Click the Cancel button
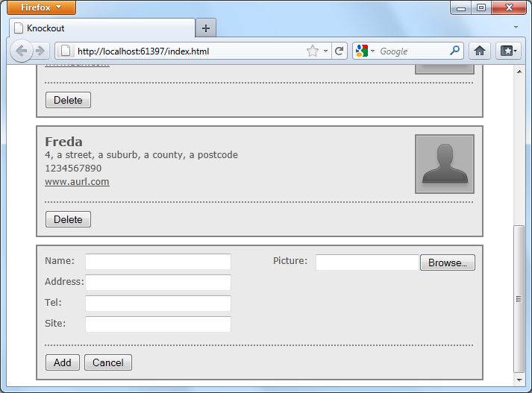Viewport: 532px width, 393px height. tap(108, 362)
